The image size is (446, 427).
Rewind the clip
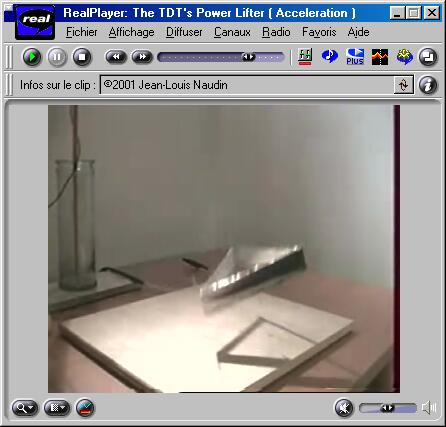[116, 57]
